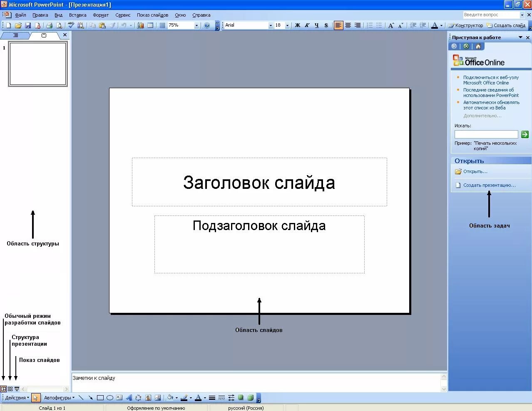Expand the Автофигуры menu
This screenshot has width=532, height=411.
point(60,398)
